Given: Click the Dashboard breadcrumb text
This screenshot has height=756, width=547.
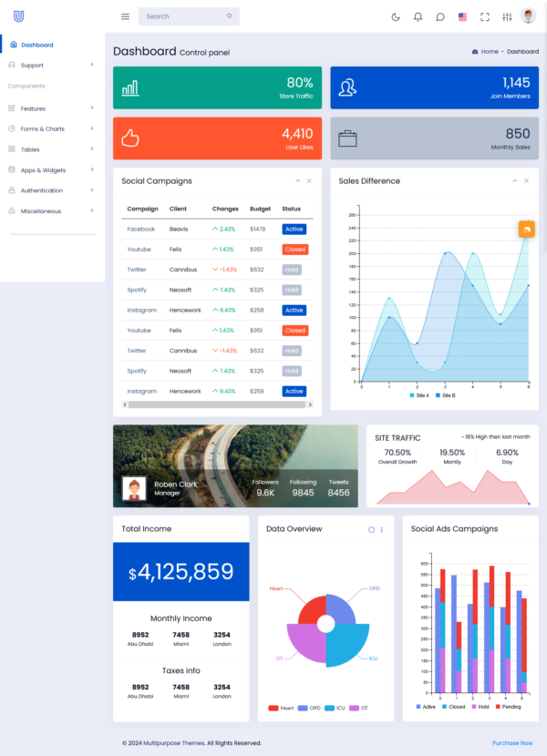Looking at the screenshot, I should (522, 52).
